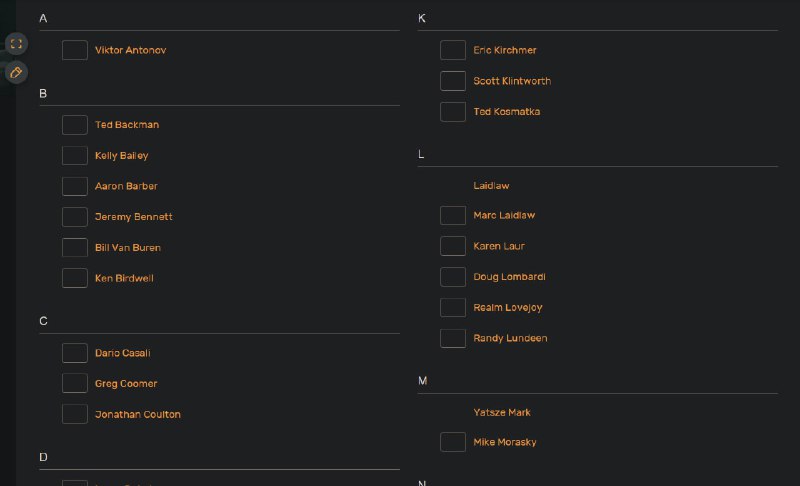Click the thumbnail beside Eric Kirchmer
The width and height of the screenshot is (800, 486).
click(x=453, y=50)
